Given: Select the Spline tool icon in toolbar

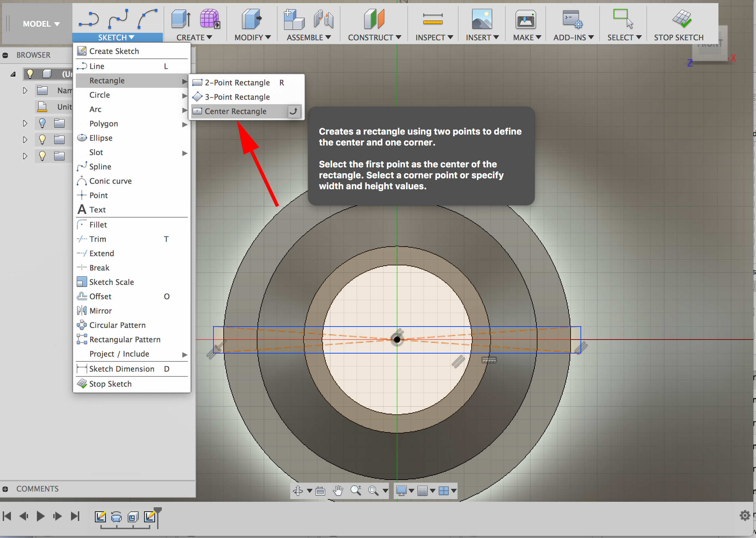Looking at the screenshot, I should click(118, 19).
